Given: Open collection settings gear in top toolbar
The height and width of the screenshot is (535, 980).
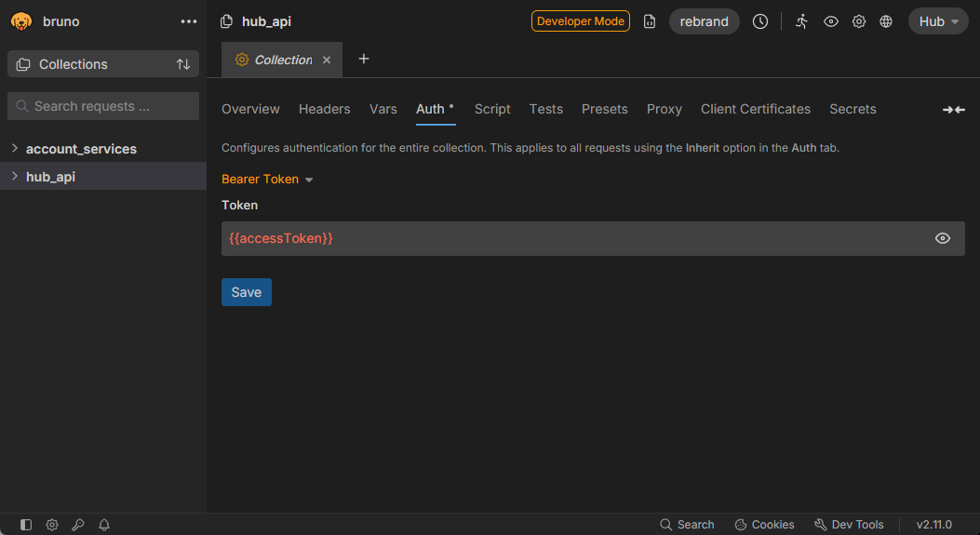Looking at the screenshot, I should click(859, 21).
